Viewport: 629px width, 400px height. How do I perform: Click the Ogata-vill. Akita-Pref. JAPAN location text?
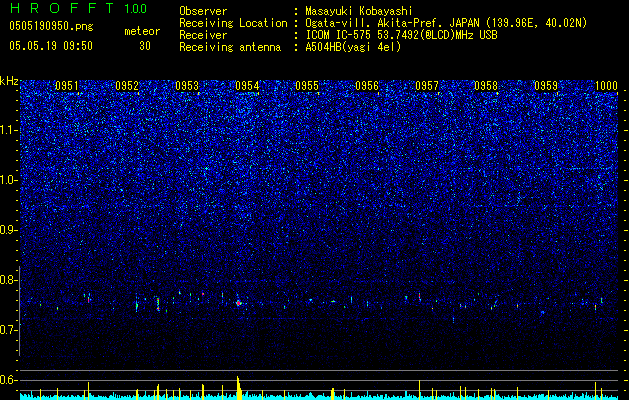pyautogui.click(x=446, y=23)
